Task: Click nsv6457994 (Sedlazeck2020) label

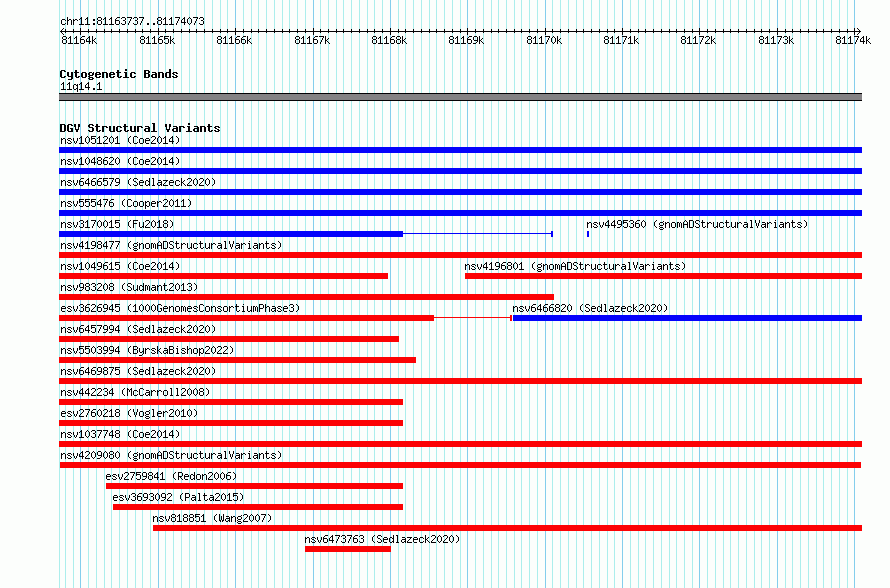Action: click(x=138, y=329)
